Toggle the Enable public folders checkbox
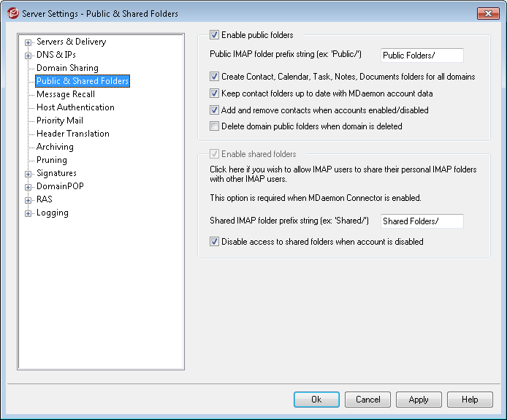Screen dimensions: 507x420 point(214,34)
